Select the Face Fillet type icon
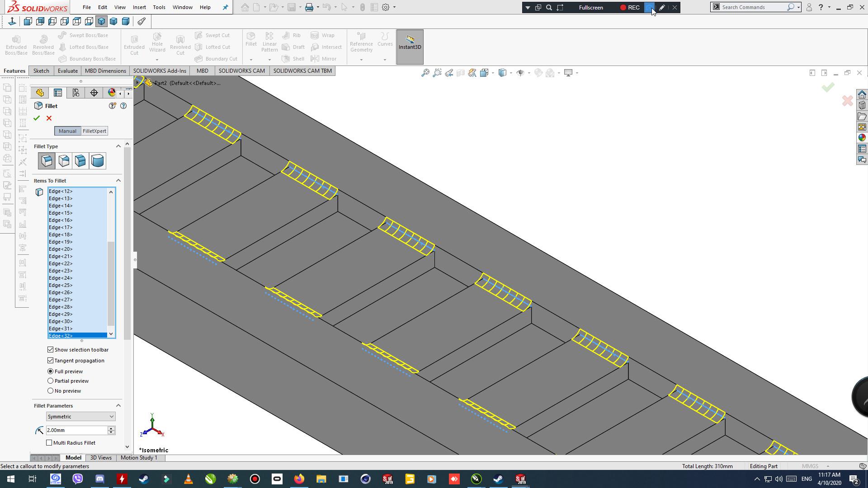Viewport: 868px width, 488px height. tap(80, 161)
